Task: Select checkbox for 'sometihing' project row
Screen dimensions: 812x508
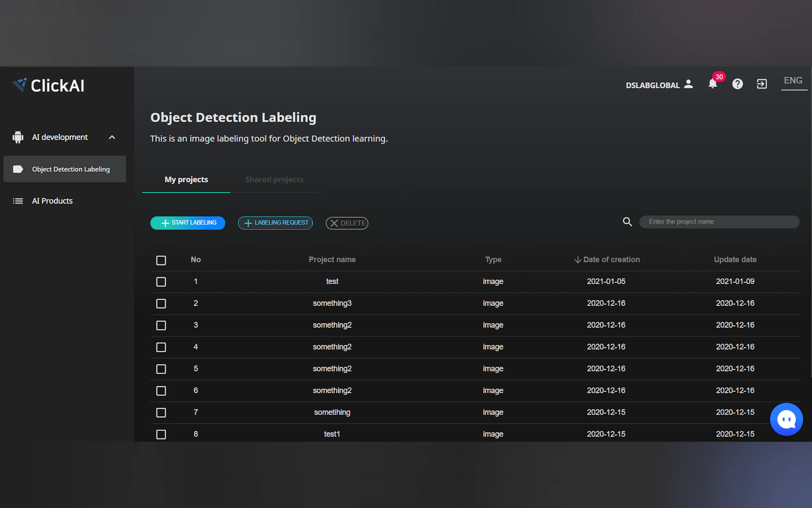Action: [x=161, y=413]
